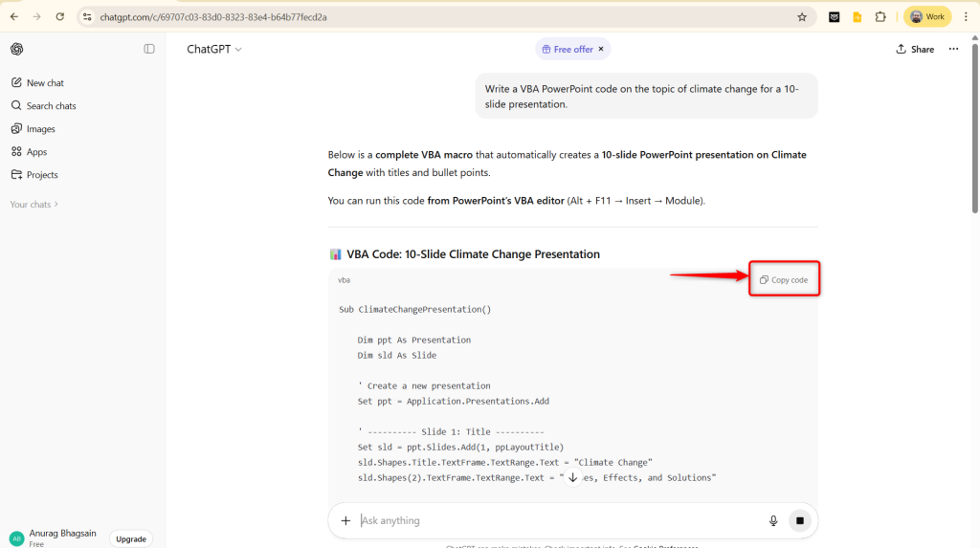
Task: Click the Upgrade button
Action: coord(131,538)
